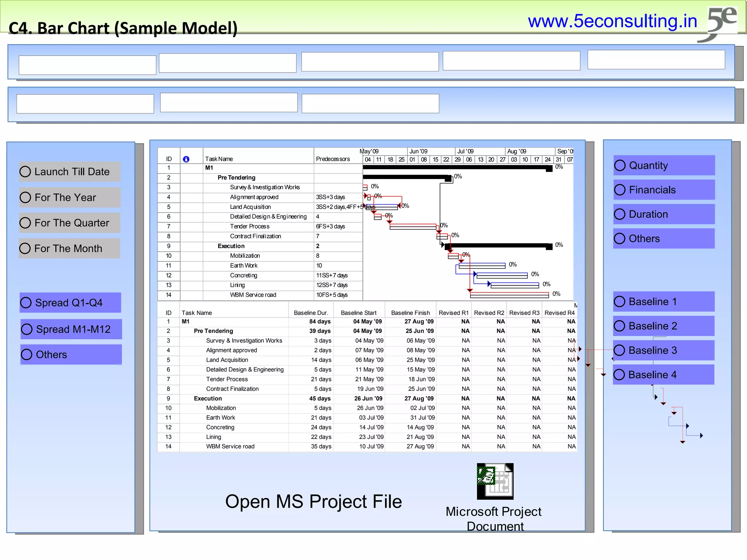The image size is (747, 560).
Task: Click the last blank box in top row
Action: [x=656, y=59]
